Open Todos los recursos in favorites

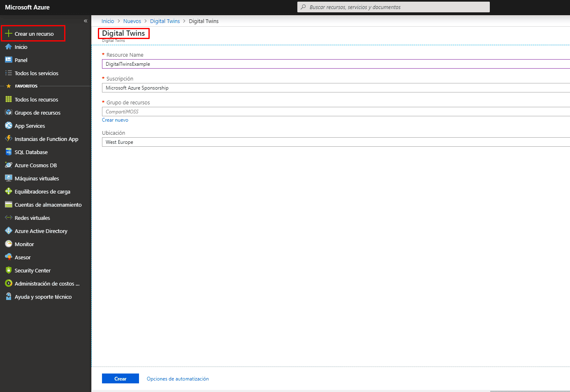36,99
